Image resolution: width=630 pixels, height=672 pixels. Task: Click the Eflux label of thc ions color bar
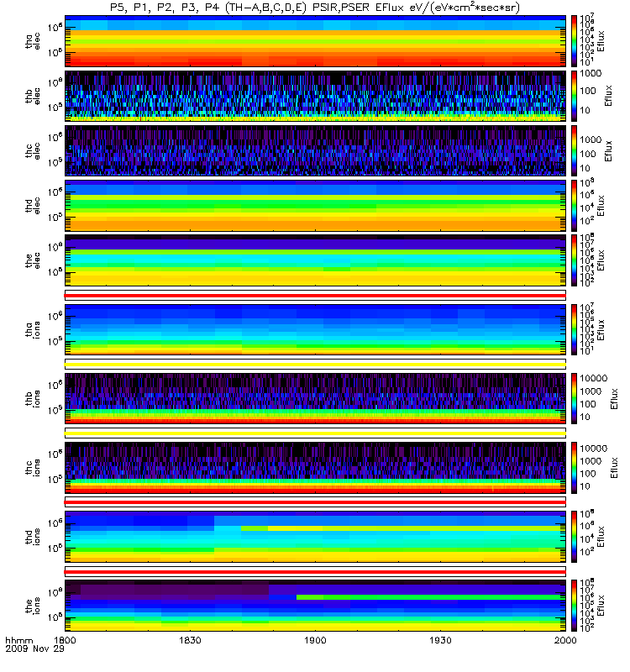coord(614,468)
